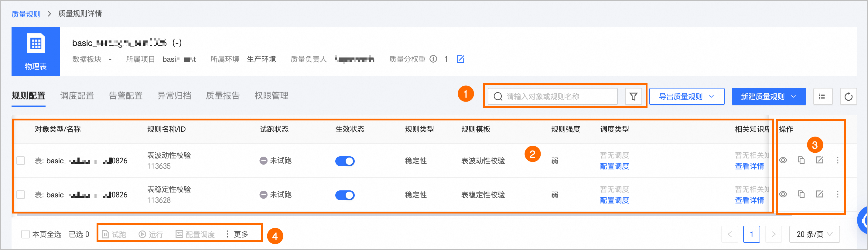This screenshot has width=868, height=250.
Task: Open the 更多 batch menu
Action: pos(237,234)
